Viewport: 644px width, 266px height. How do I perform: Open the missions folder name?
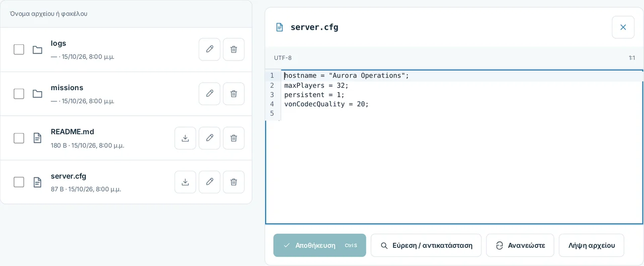[x=67, y=88]
